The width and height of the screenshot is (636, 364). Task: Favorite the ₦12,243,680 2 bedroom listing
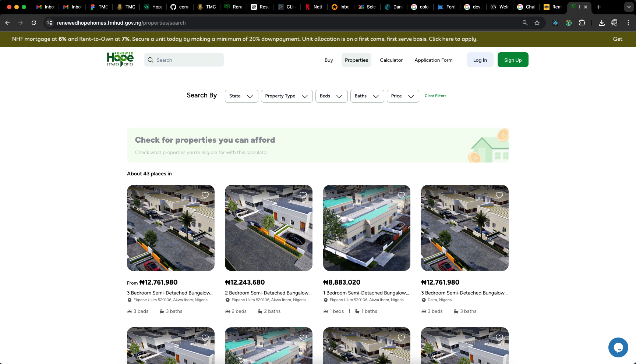point(303,195)
